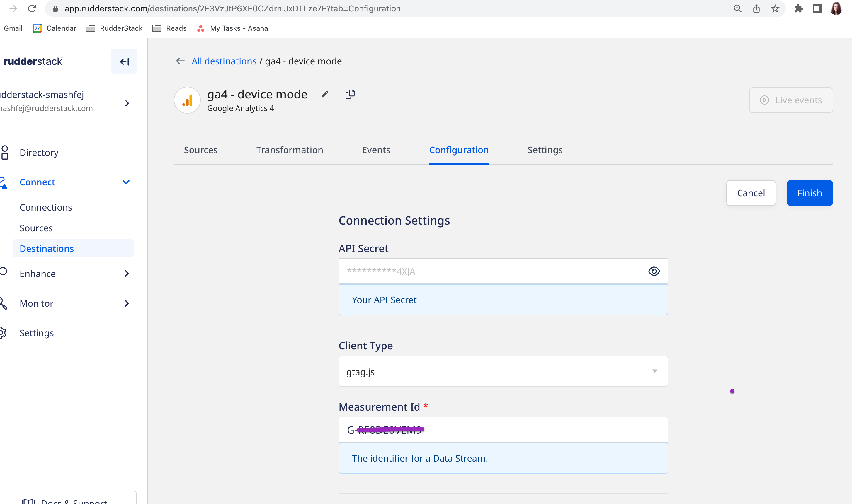Collapse the sidebar with the arrow icon

point(124,61)
